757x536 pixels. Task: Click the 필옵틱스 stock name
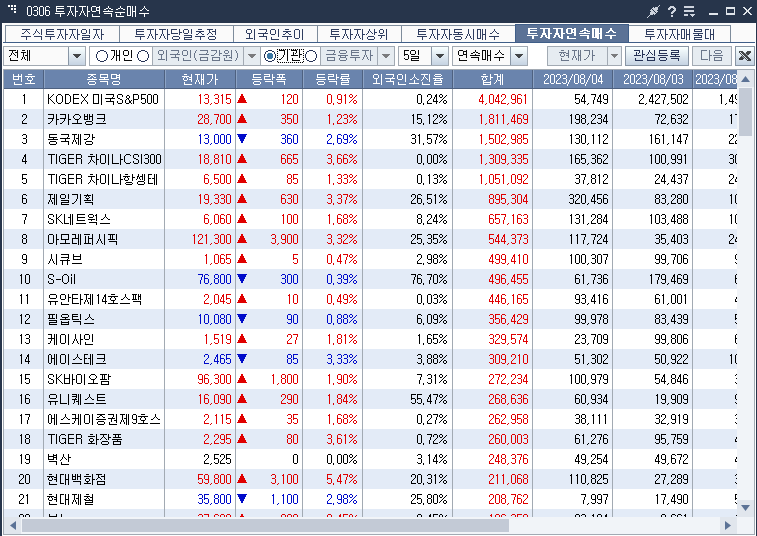pyautogui.click(x=70, y=319)
